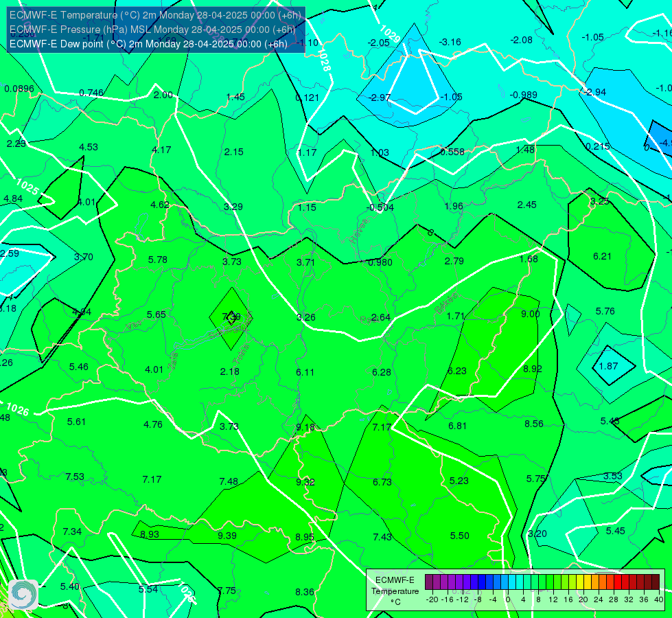Image resolution: width=672 pixels, height=618 pixels.
Task: Click the 1025 isobar label
Action: [x=28, y=187]
